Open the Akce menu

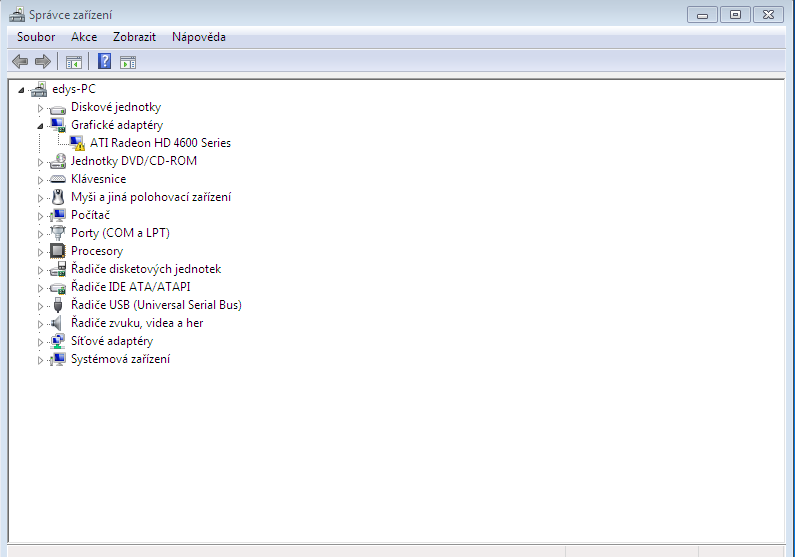pos(84,37)
